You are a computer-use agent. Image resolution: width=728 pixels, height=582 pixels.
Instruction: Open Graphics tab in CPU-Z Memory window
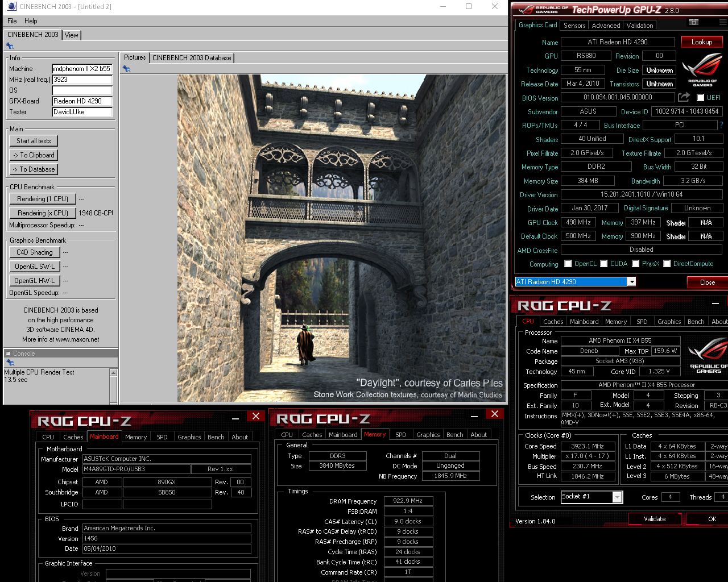click(428, 435)
